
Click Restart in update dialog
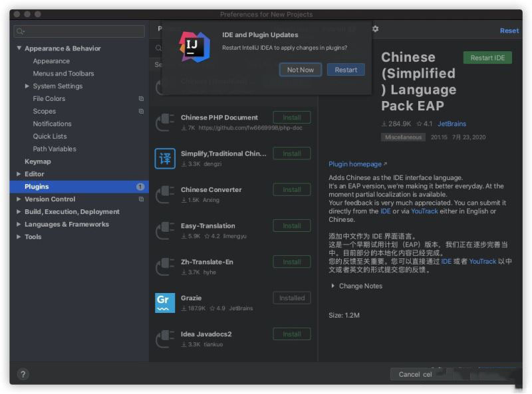coord(346,70)
